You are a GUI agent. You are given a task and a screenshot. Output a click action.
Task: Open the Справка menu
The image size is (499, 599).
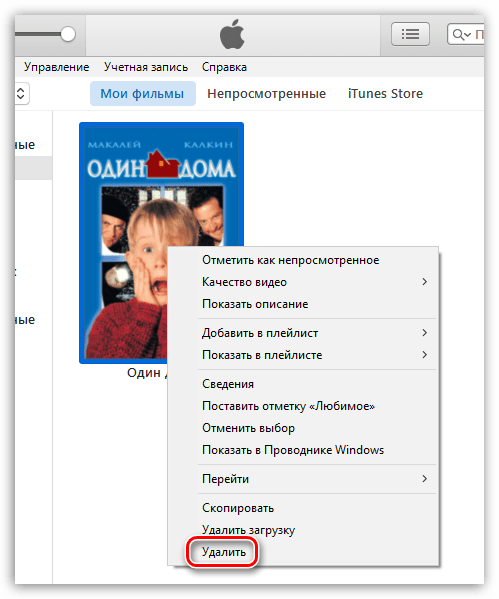224,67
